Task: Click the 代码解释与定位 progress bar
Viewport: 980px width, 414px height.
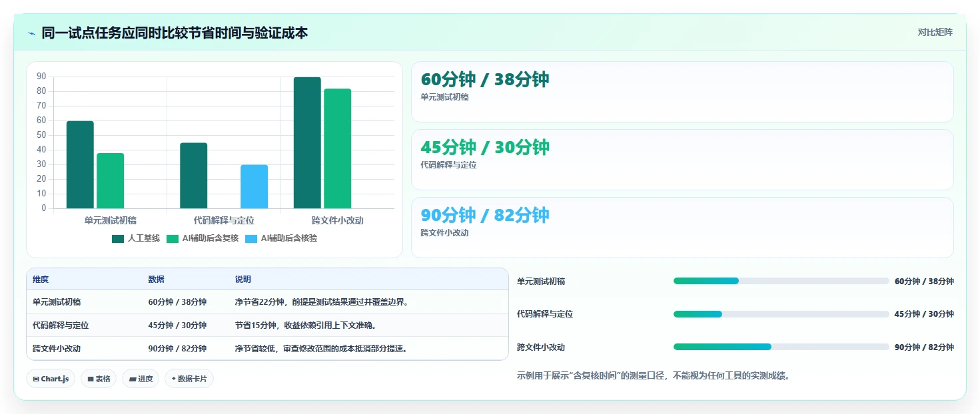Action: click(781, 314)
